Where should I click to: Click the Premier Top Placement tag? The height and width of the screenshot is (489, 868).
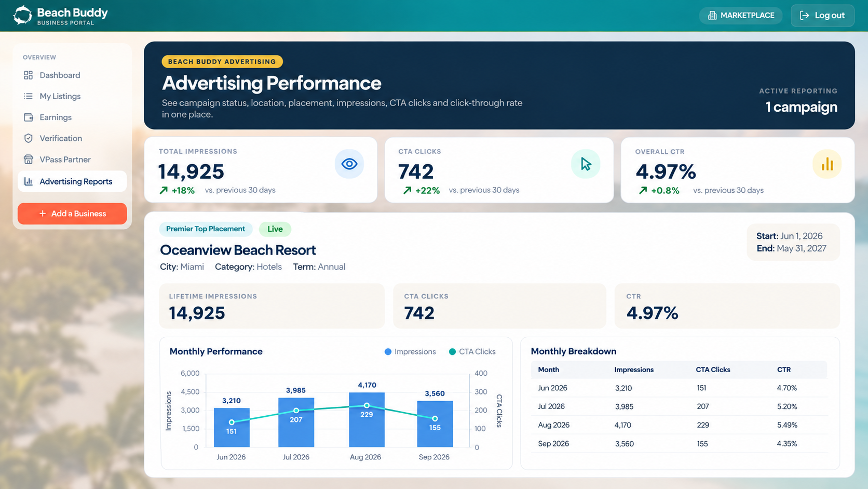206,229
